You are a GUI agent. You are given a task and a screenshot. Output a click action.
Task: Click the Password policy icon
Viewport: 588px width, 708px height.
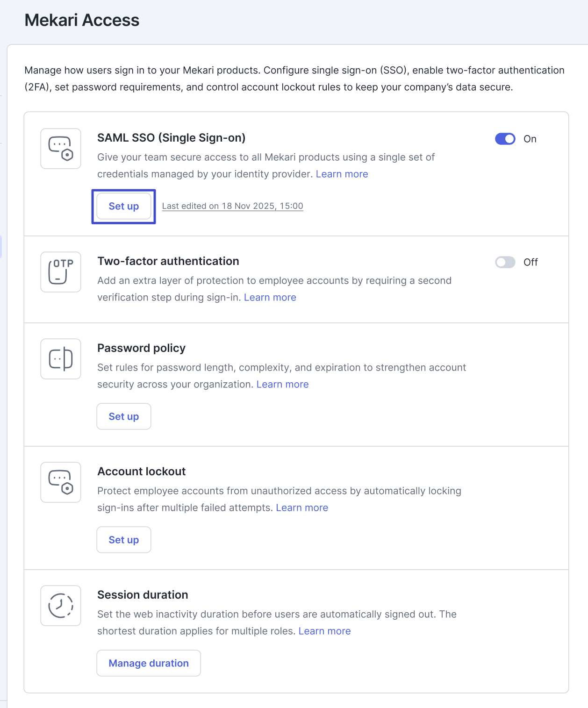[61, 359]
